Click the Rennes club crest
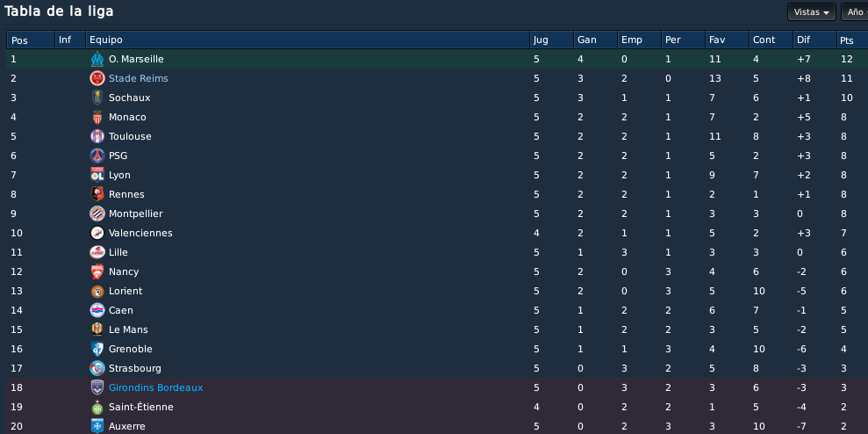This screenshot has height=434, width=868. (97, 194)
